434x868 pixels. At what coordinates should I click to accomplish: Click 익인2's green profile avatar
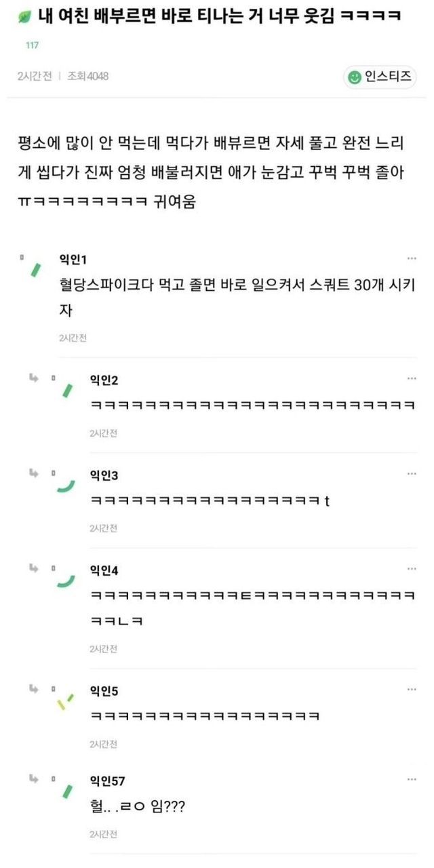tap(67, 390)
